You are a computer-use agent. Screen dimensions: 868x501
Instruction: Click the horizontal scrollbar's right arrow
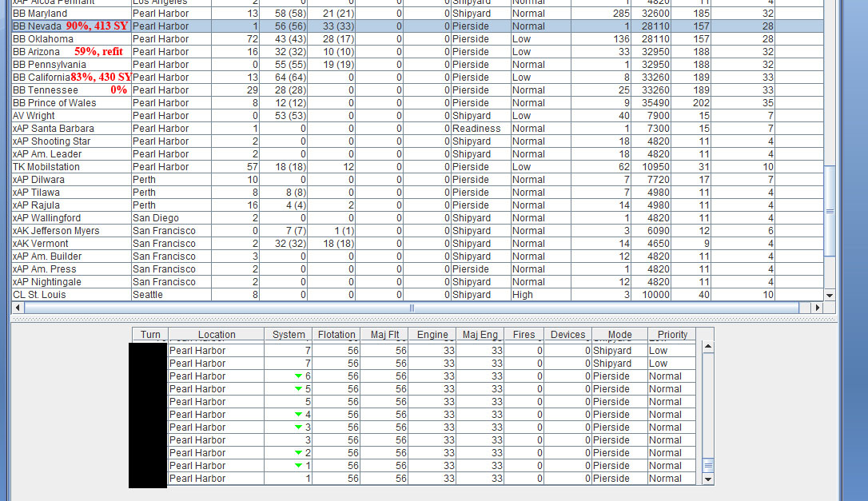(817, 308)
